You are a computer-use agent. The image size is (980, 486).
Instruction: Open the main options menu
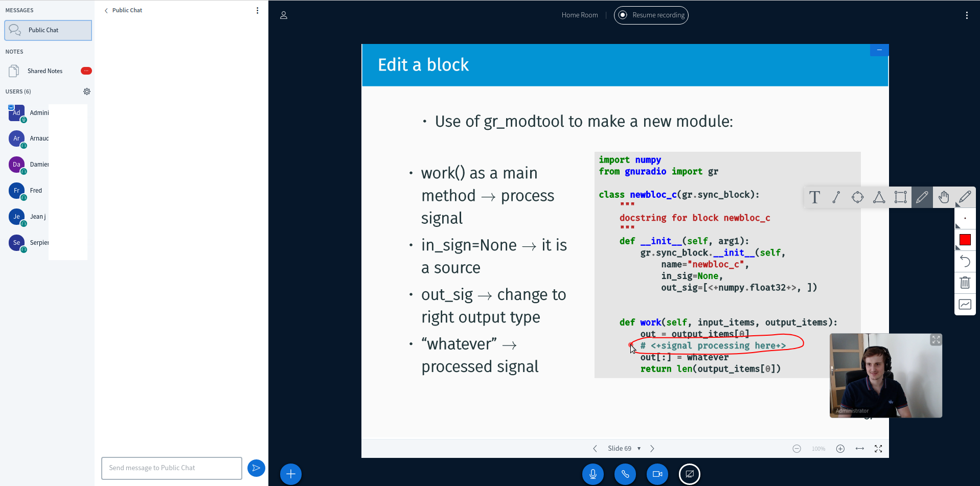pyautogui.click(x=967, y=15)
